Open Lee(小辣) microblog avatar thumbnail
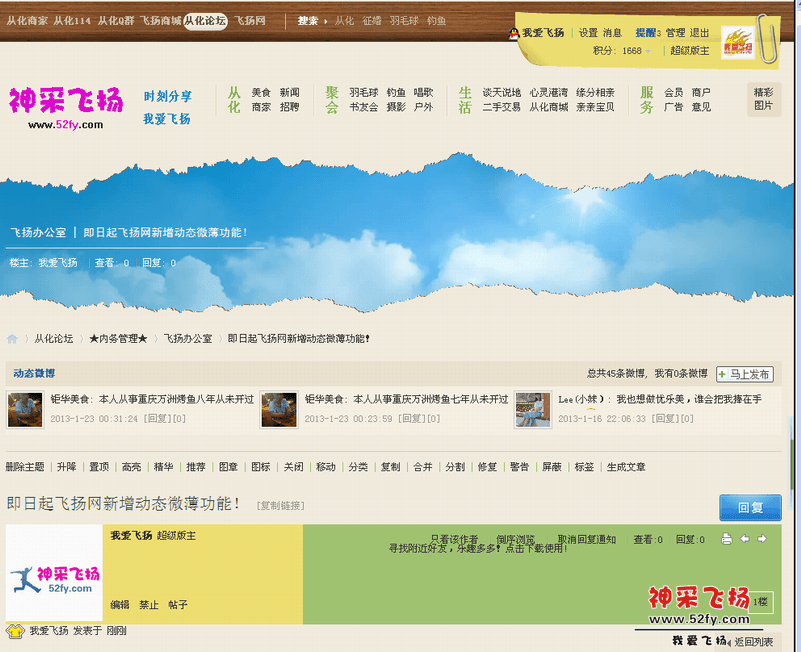Viewport: 801px width, 652px height. (533, 409)
